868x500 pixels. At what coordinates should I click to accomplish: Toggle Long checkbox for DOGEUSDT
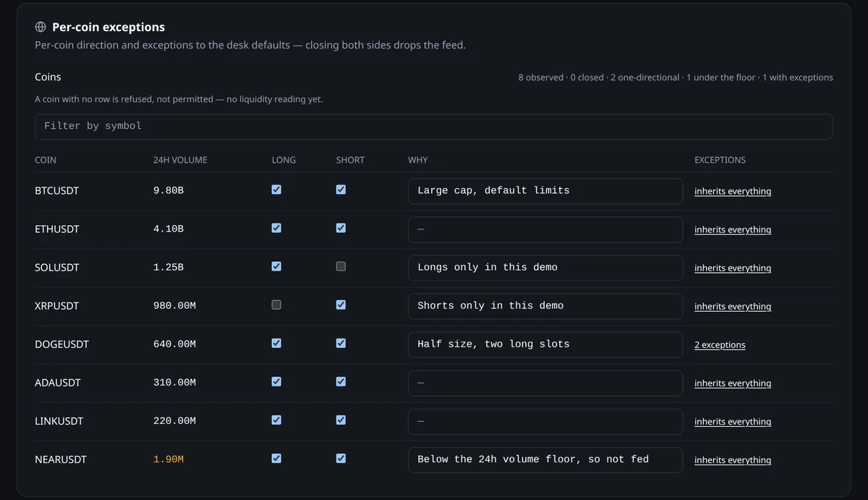click(x=276, y=343)
